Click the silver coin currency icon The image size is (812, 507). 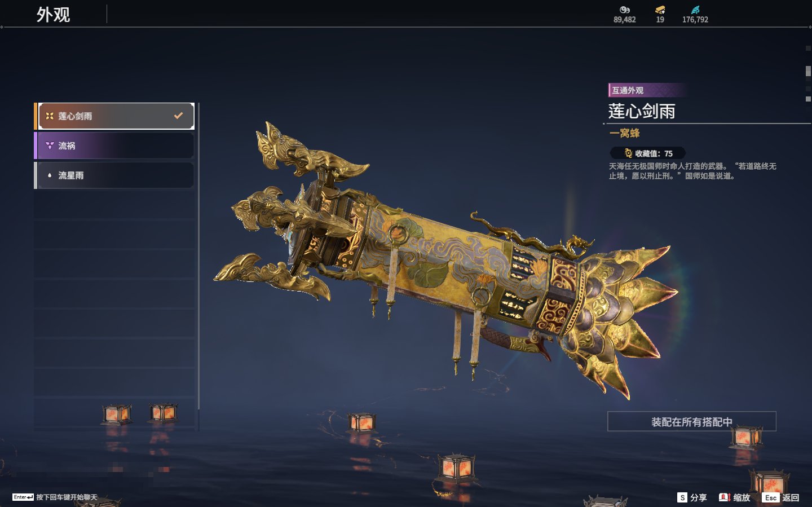(624, 10)
